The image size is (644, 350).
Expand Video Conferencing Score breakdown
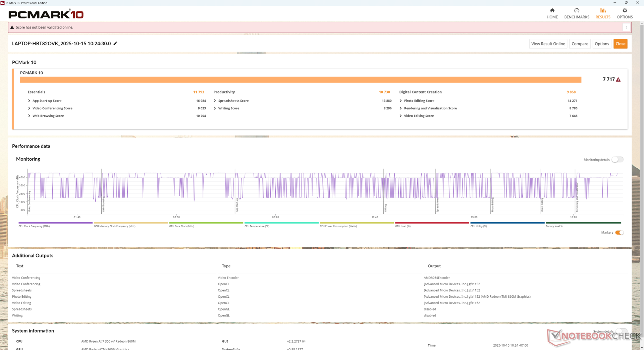29,108
